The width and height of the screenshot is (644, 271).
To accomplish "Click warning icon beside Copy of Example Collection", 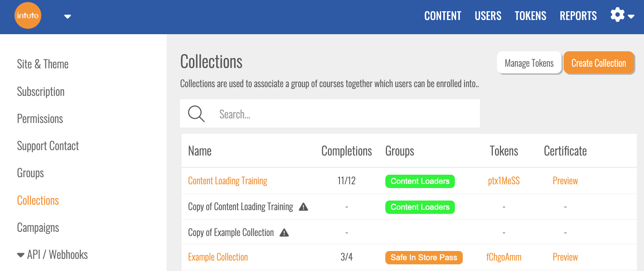I will pyautogui.click(x=284, y=233).
